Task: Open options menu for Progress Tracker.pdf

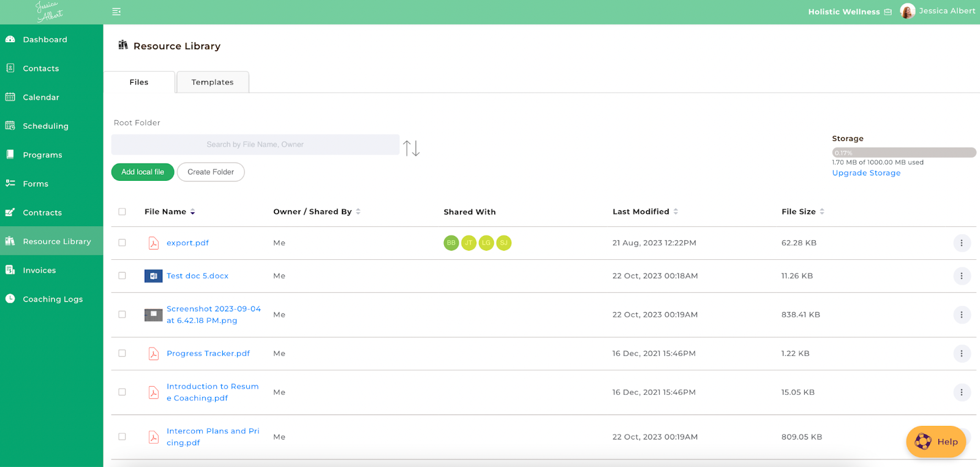Action: pyautogui.click(x=961, y=354)
